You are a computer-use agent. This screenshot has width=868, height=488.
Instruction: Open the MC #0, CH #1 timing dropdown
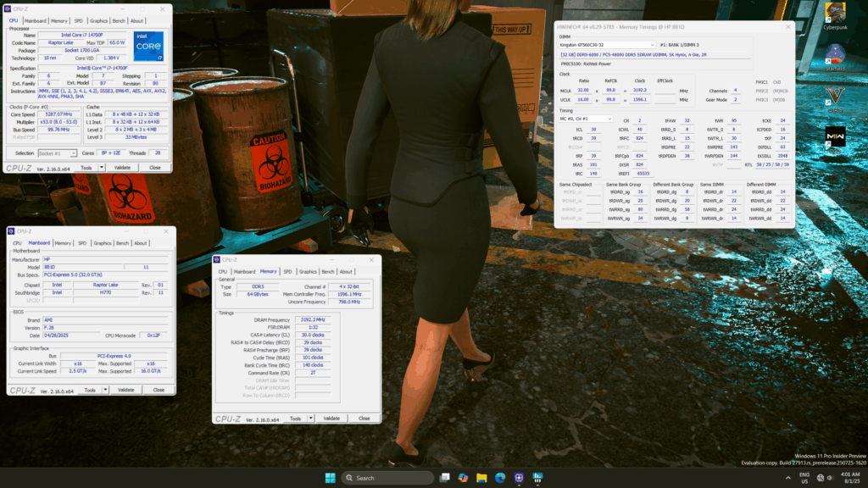click(586, 119)
